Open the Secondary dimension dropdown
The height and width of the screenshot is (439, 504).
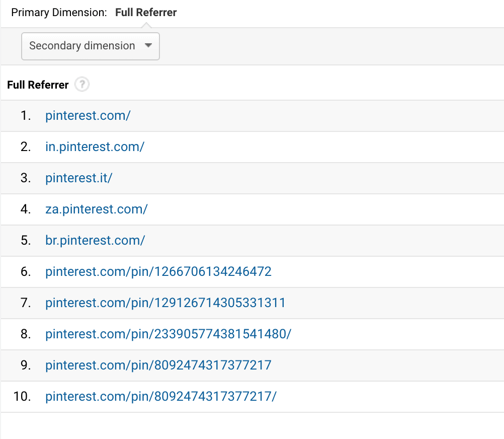coord(91,46)
